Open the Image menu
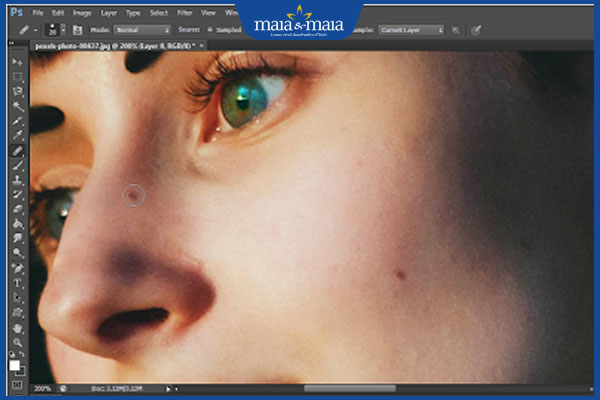600x400 pixels. pos(82,13)
